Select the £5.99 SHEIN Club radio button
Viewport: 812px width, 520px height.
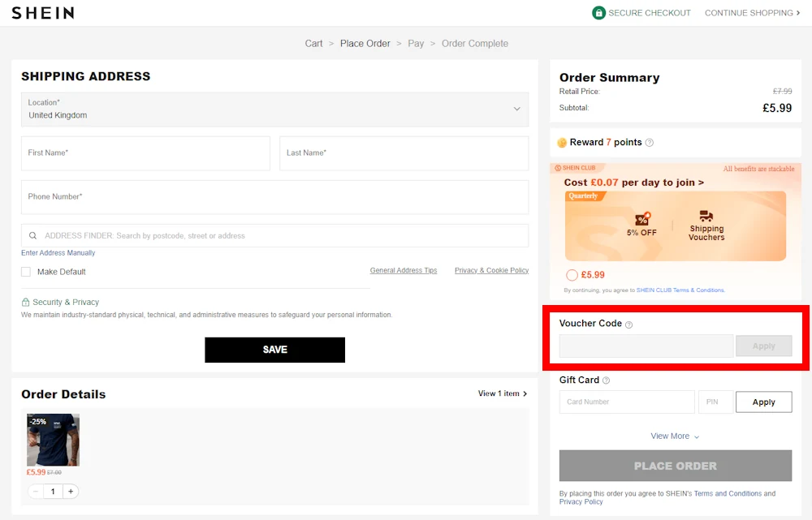tap(572, 275)
